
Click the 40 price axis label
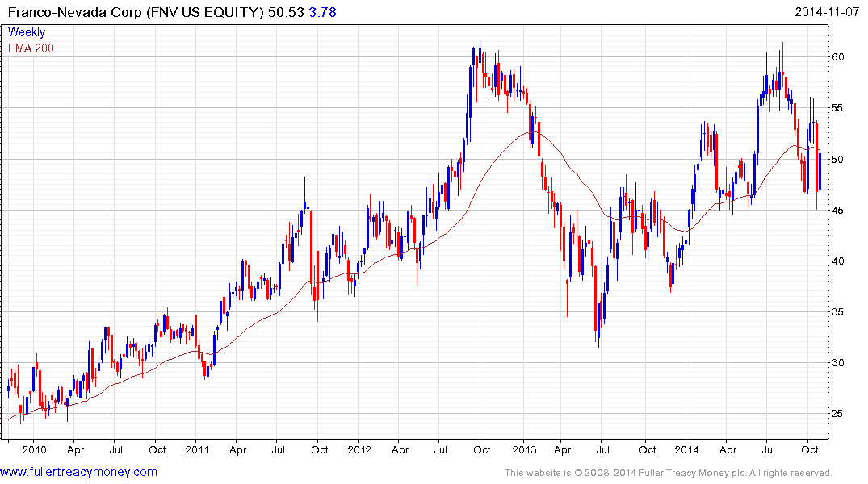837,261
